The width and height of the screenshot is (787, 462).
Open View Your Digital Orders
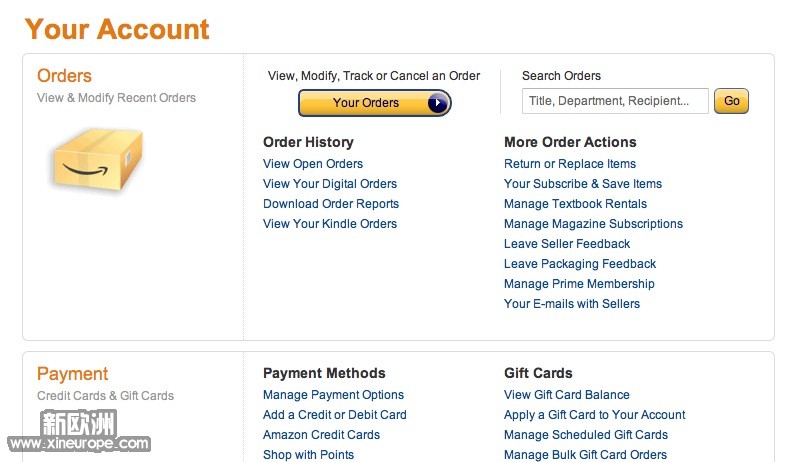(x=330, y=184)
